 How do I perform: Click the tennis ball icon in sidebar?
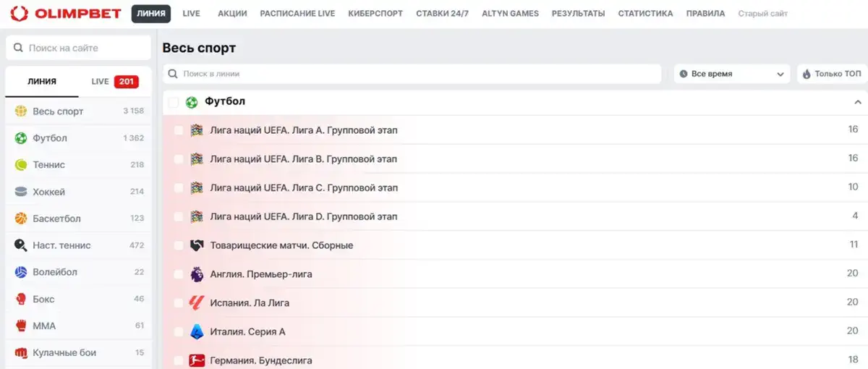point(21,165)
